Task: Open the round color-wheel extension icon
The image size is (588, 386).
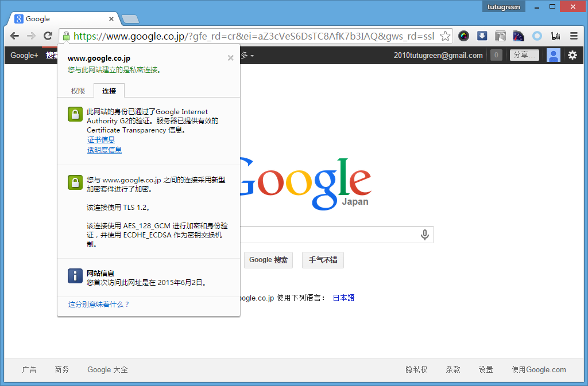Action: (x=464, y=36)
